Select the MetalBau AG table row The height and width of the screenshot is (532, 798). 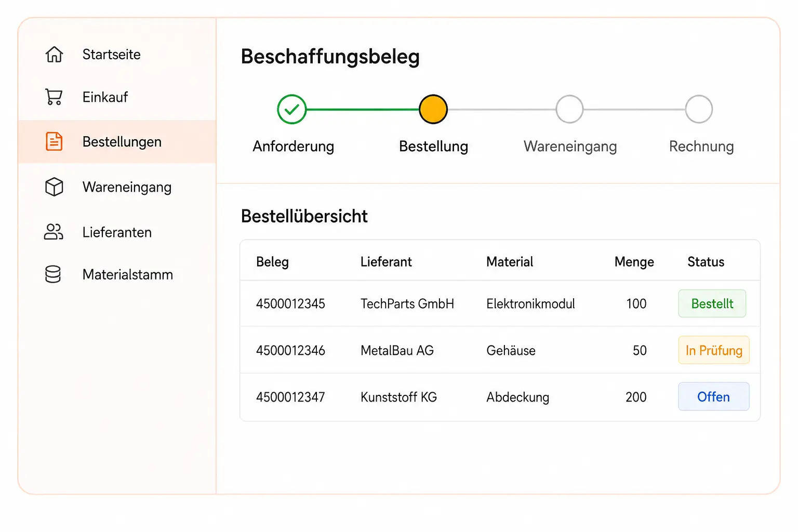[500, 350]
